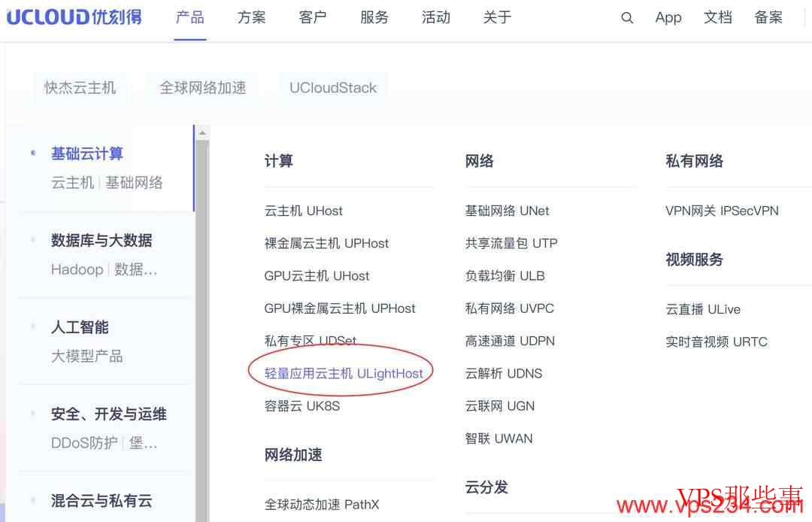
Task: Open 私有专区 UDSet product
Action: click(x=311, y=341)
